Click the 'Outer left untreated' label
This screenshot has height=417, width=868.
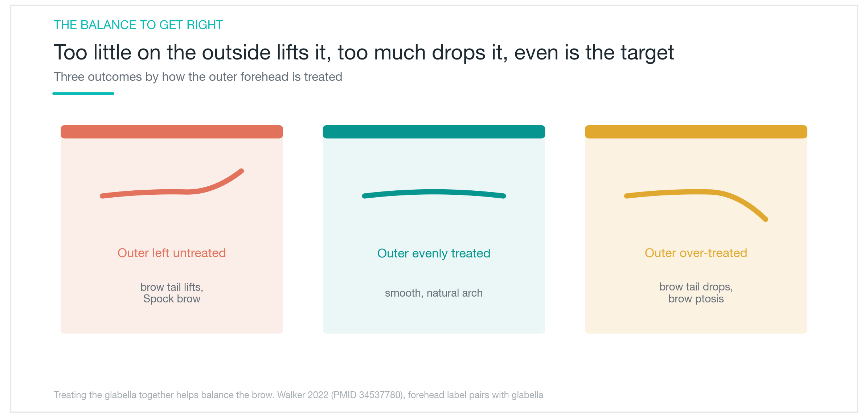172,253
